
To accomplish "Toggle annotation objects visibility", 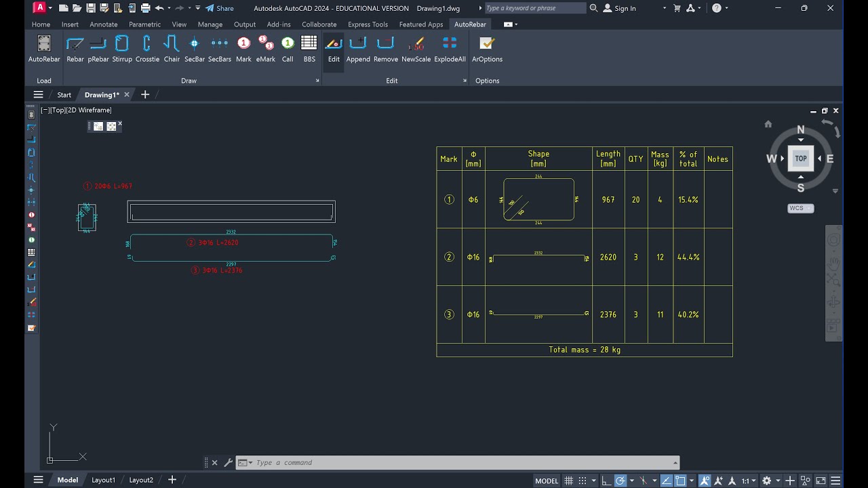I will pos(705,481).
